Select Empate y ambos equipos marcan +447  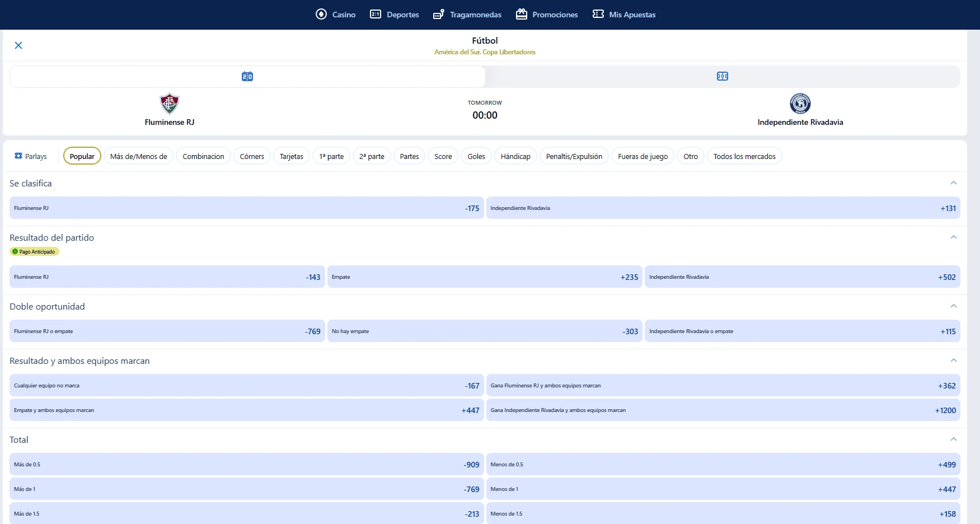point(247,410)
